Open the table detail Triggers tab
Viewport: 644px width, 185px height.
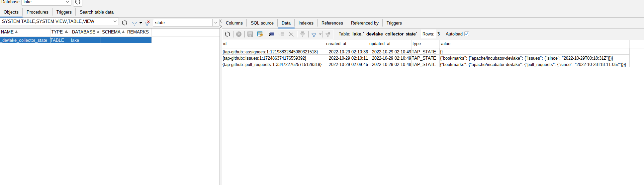click(x=394, y=23)
